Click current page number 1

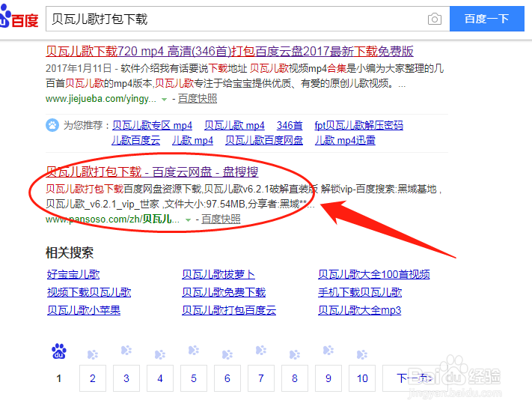58,378
